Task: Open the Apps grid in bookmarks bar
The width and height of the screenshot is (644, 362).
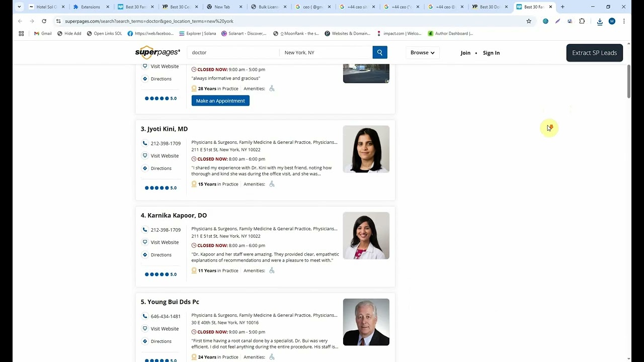Action: pyautogui.click(x=21, y=33)
